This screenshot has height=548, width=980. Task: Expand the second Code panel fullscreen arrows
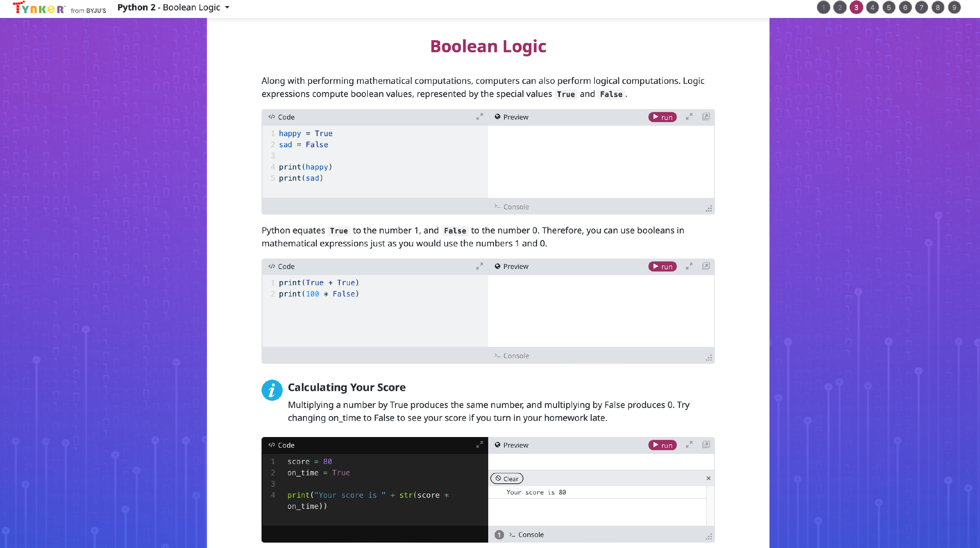click(x=479, y=266)
